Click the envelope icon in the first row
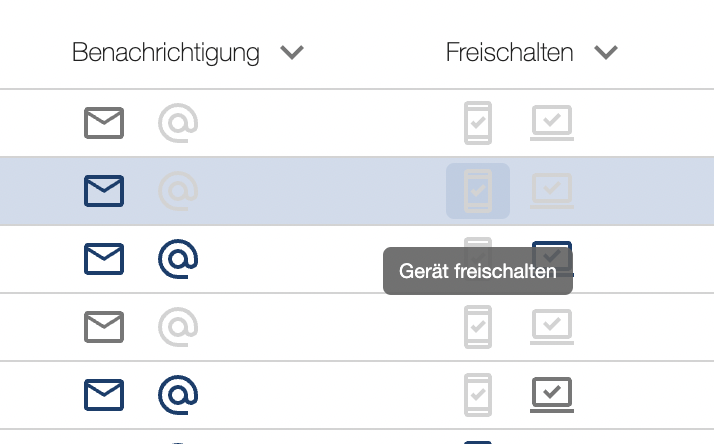Image resolution: width=714 pixels, height=444 pixels. point(104,123)
